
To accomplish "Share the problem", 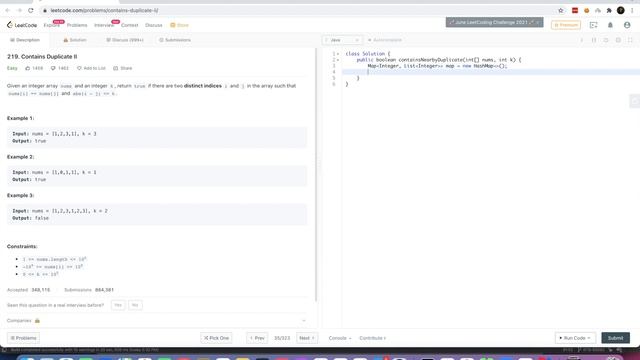I will pyautogui.click(x=122, y=68).
